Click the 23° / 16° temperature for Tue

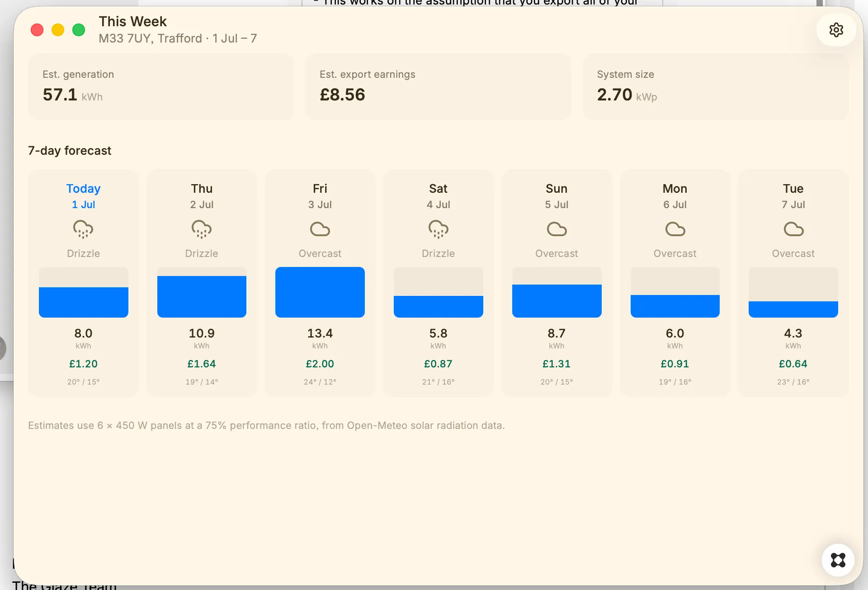coord(793,382)
